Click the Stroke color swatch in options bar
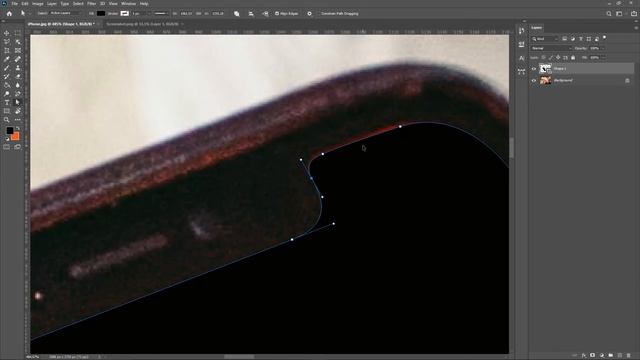640x360 pixels. [x=124, y=13]
